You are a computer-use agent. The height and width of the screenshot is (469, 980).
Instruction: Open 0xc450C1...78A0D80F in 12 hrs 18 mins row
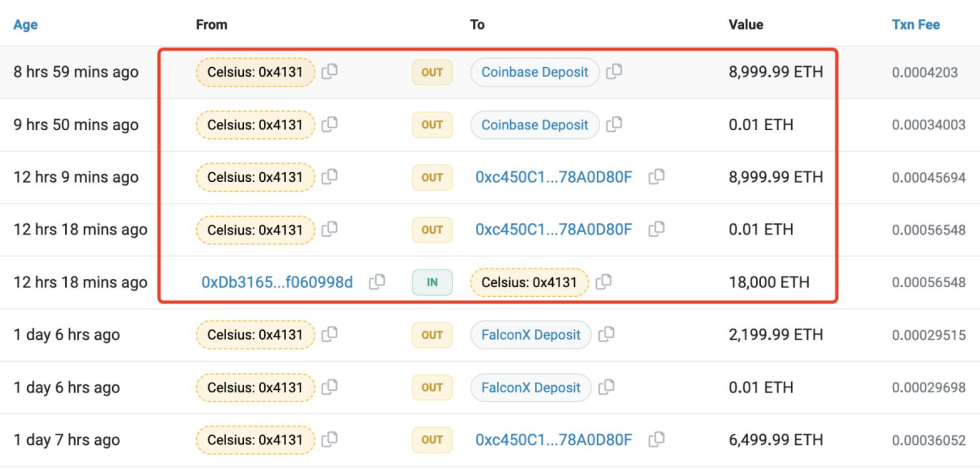click(x=554, y=229)
